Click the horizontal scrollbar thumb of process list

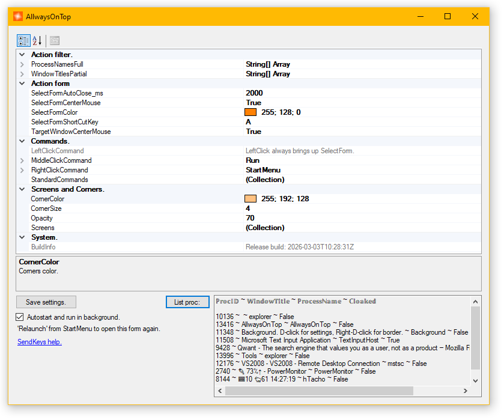(320, 392)
